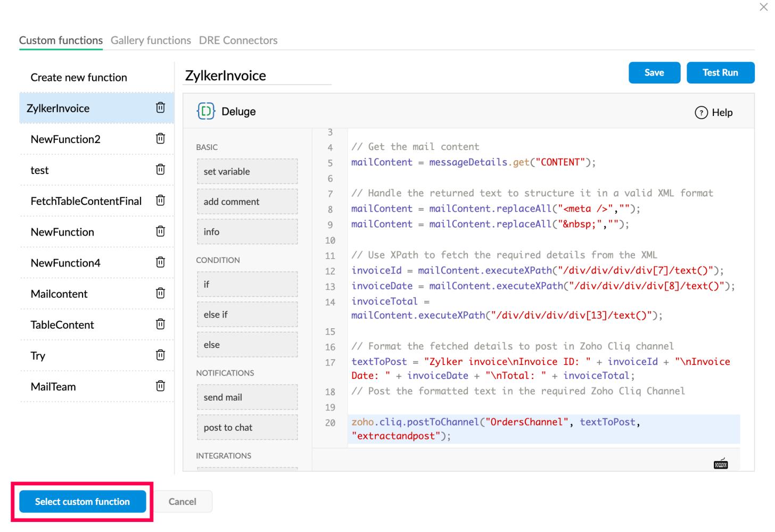Save the ZylkerInvoice function
The image size is (775, 532).
pos(654,73)
